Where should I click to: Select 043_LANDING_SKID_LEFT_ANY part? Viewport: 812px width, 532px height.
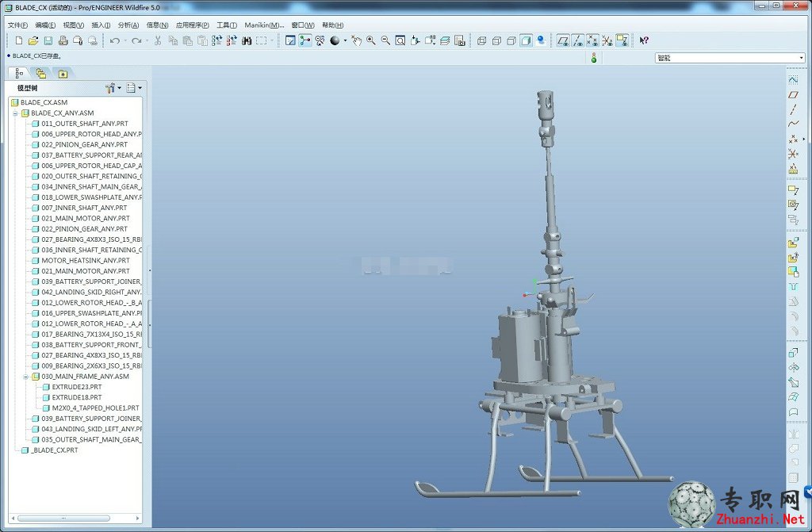[x=86, y=430]
